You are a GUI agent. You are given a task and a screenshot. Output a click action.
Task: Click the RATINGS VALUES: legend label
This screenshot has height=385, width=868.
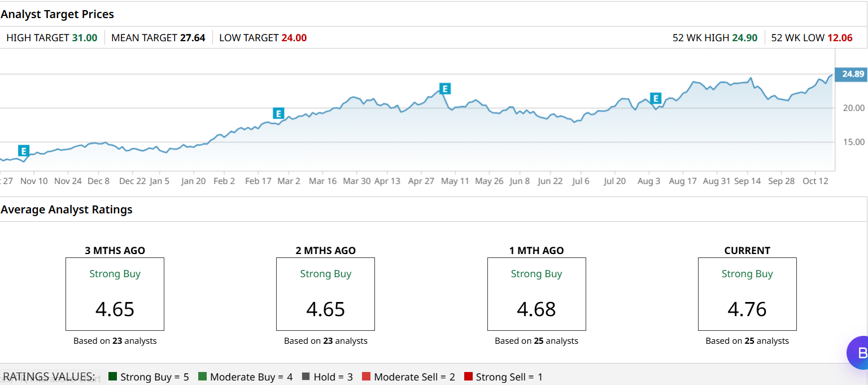pyautogui.click(x=49, y=377)
